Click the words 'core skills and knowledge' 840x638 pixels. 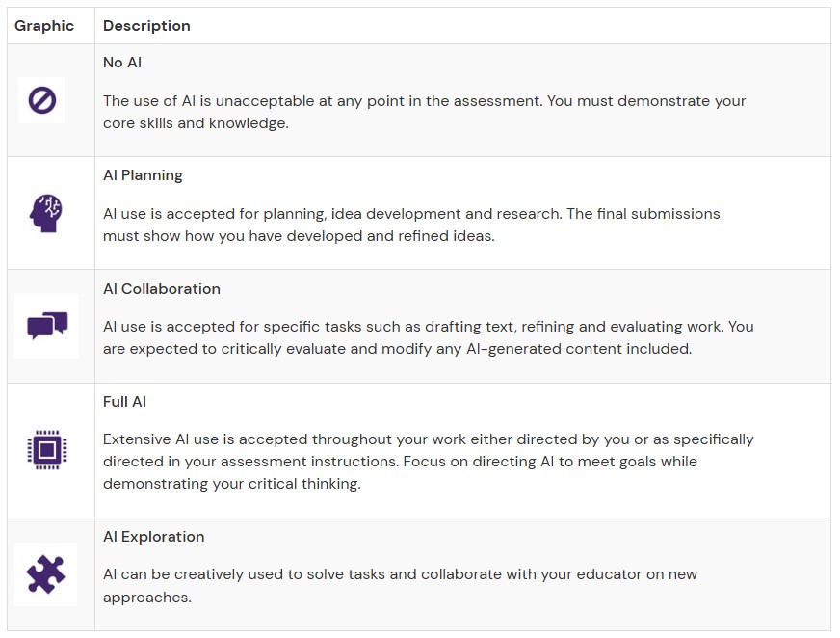tap(196, 123)
